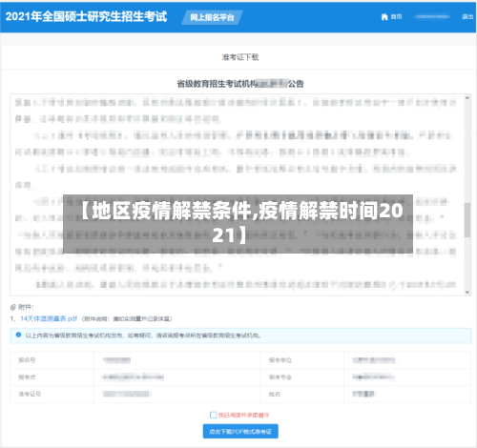Check the 我已阅读并承诺遵守 checkbox

tap(213, 415)
